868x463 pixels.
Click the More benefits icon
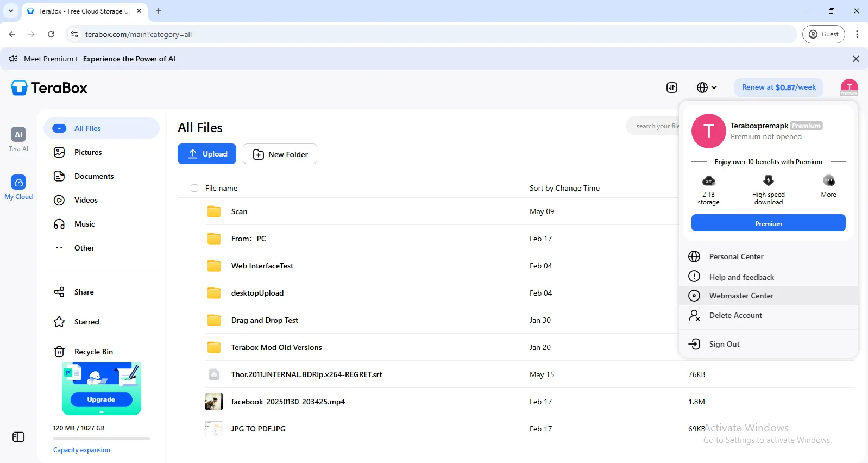coord(828,181)
